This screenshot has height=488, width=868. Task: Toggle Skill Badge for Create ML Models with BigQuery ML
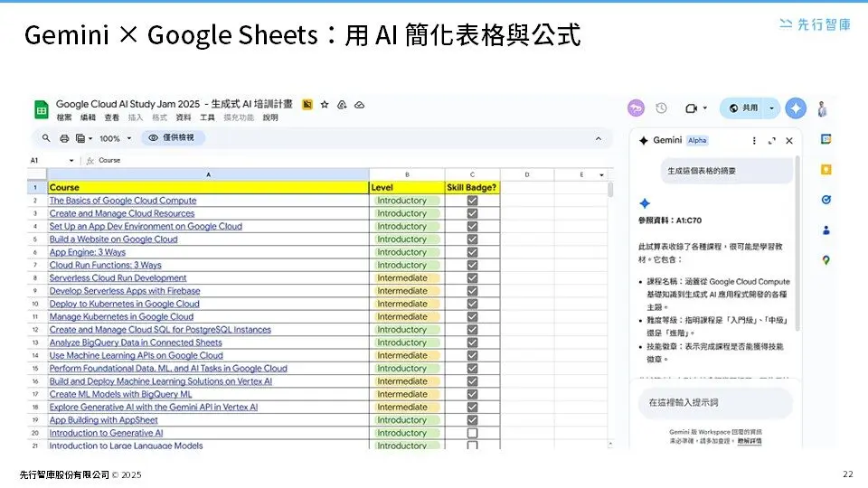point(472,394)
